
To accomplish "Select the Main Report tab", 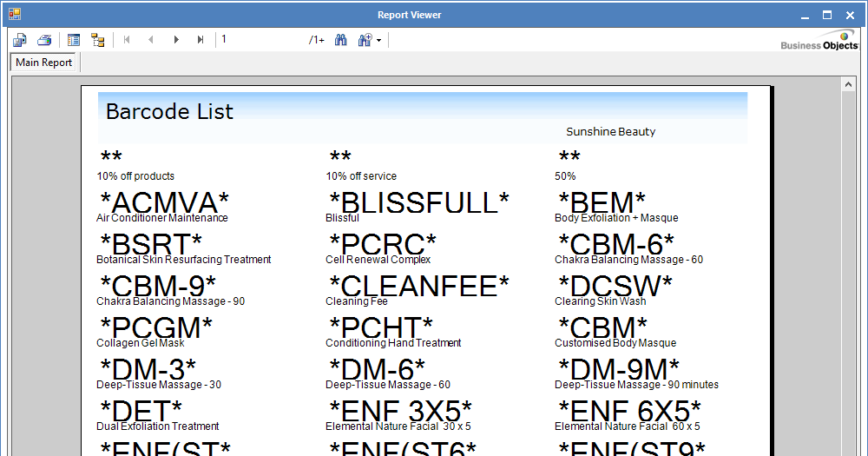I will pos(44,63).
